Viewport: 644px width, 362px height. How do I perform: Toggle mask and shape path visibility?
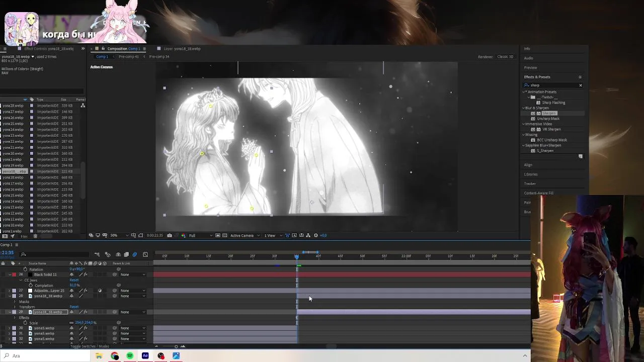pyautogui.click(x=140, y=235)
